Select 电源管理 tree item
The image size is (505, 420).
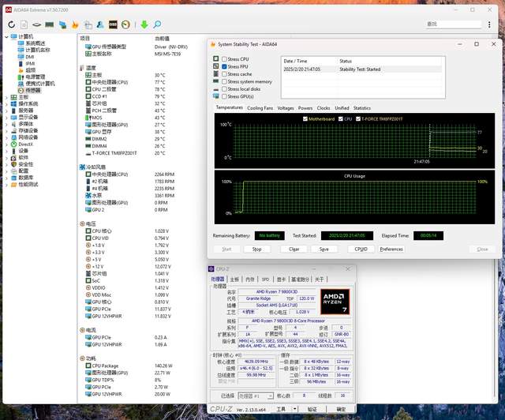[36, 77]
